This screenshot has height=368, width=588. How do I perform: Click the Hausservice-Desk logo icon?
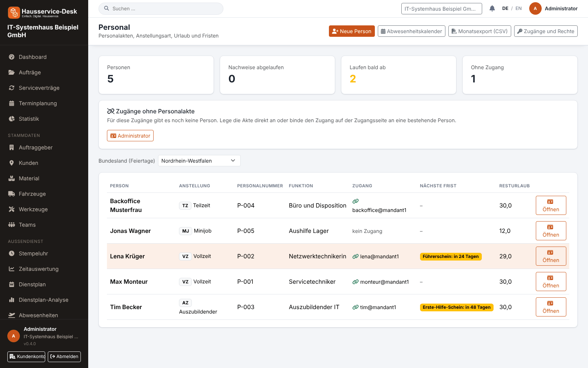click(x=14, y=13)
